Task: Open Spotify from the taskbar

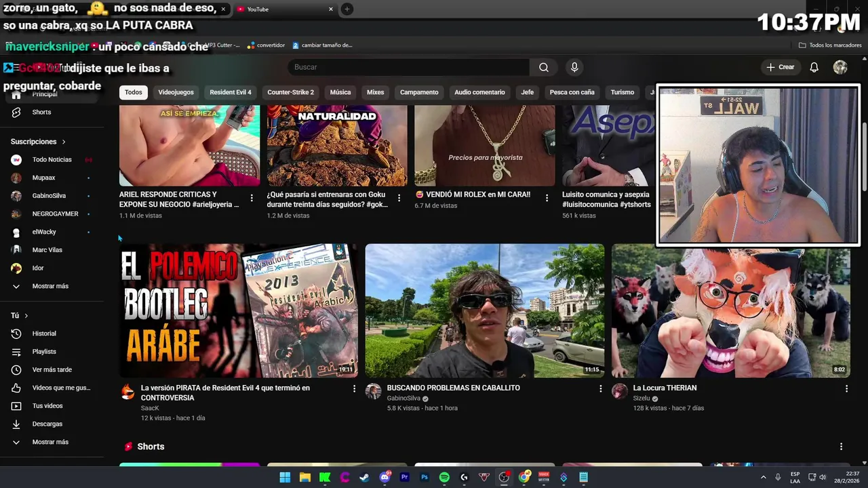Action: click(x=444, y=477)
